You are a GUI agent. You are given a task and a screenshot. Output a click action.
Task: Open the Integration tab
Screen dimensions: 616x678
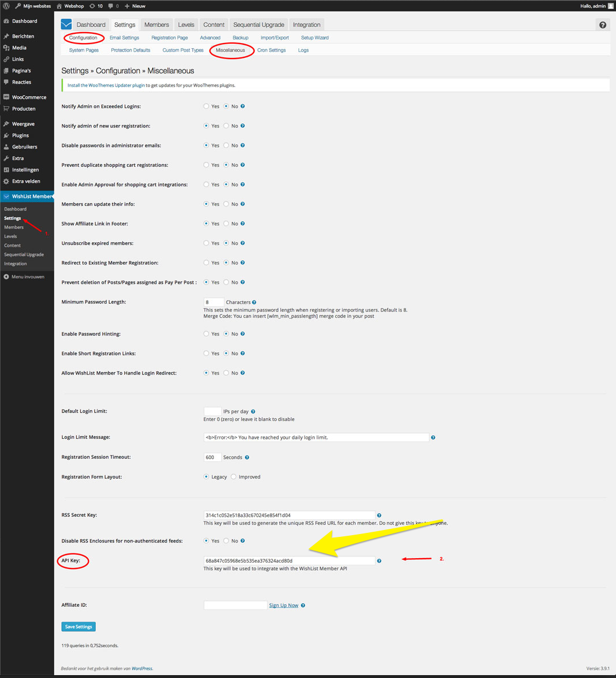tap(307, 25)
